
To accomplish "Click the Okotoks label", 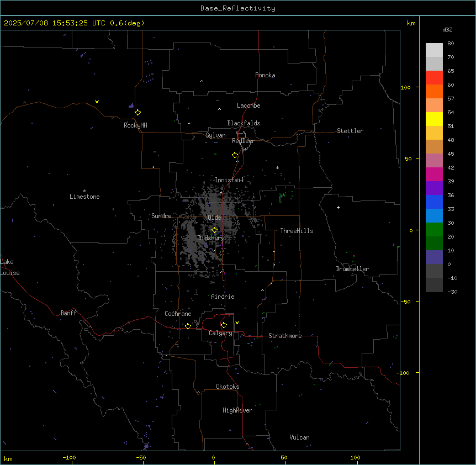I will click(x=228, y=387).
